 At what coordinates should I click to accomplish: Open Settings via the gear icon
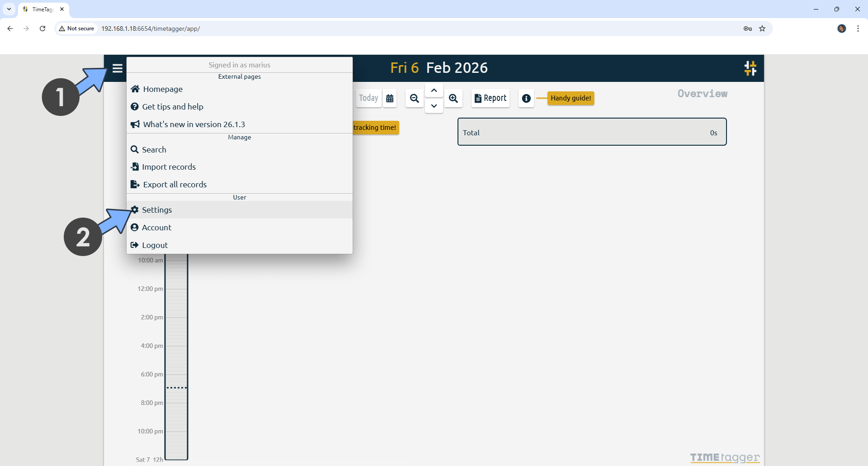pyautogui.click(x=135, y=209)
